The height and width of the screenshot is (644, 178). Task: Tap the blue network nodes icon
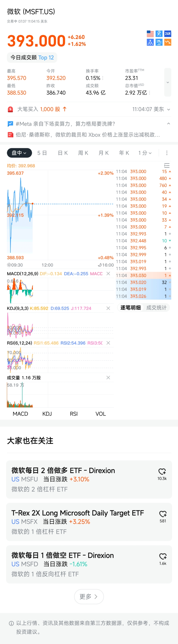pos(150,42)
